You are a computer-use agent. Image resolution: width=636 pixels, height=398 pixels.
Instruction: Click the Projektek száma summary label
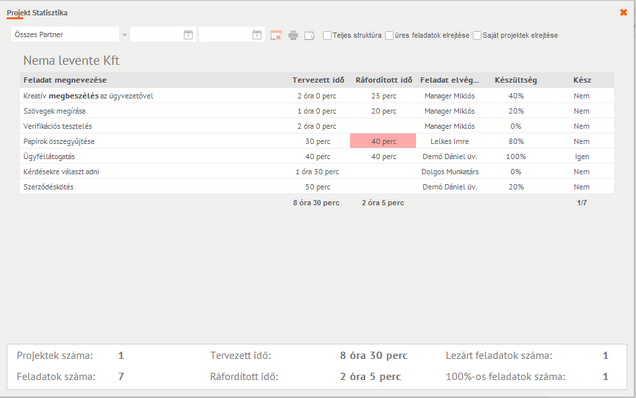55,356
